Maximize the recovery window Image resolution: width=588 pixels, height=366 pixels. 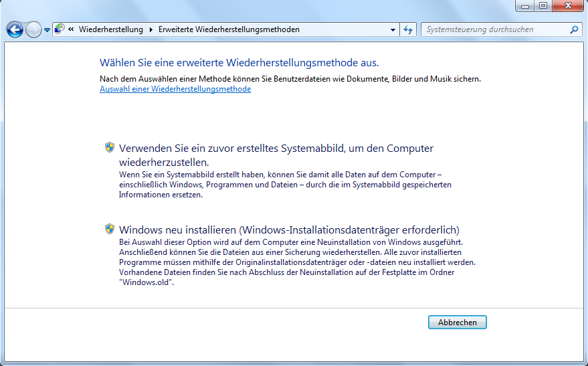coord(543,5)
